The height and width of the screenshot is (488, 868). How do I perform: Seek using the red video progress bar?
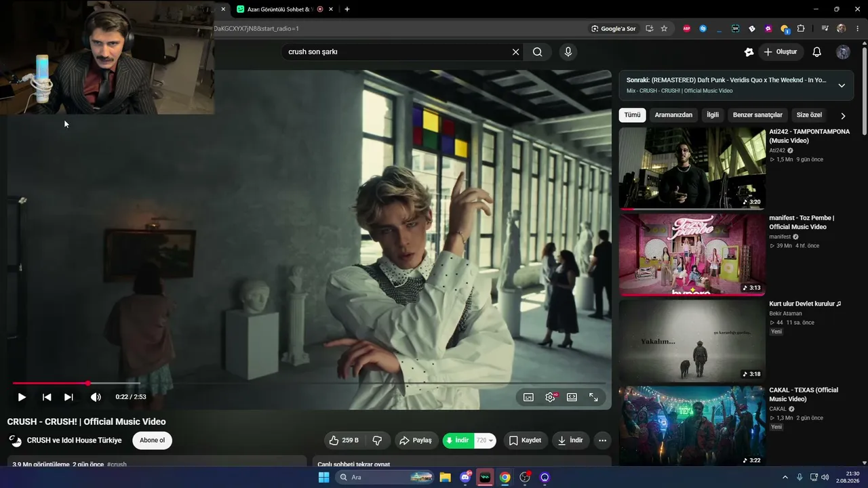(x=309, y=384)
